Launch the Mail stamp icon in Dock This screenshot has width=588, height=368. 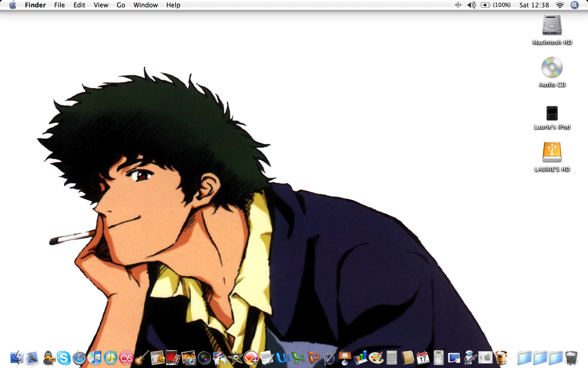(33, 357)
